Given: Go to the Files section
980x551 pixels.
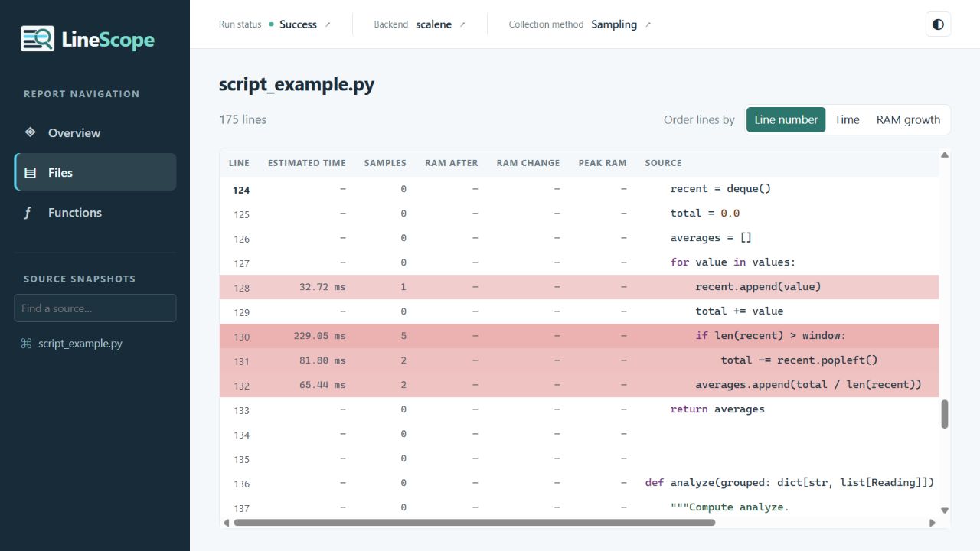Looking at the screenshot, I should pyautogui.click(x=95, y=172).
